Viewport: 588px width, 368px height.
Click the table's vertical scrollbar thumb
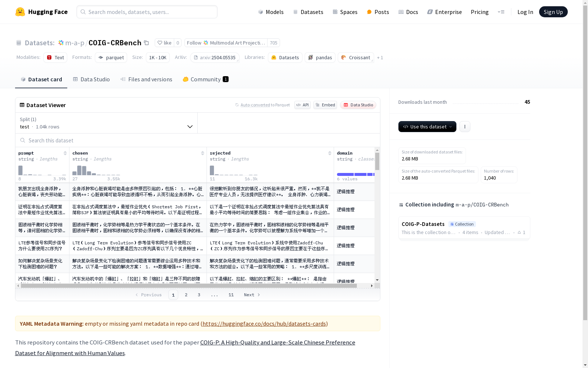coord(377,161)
